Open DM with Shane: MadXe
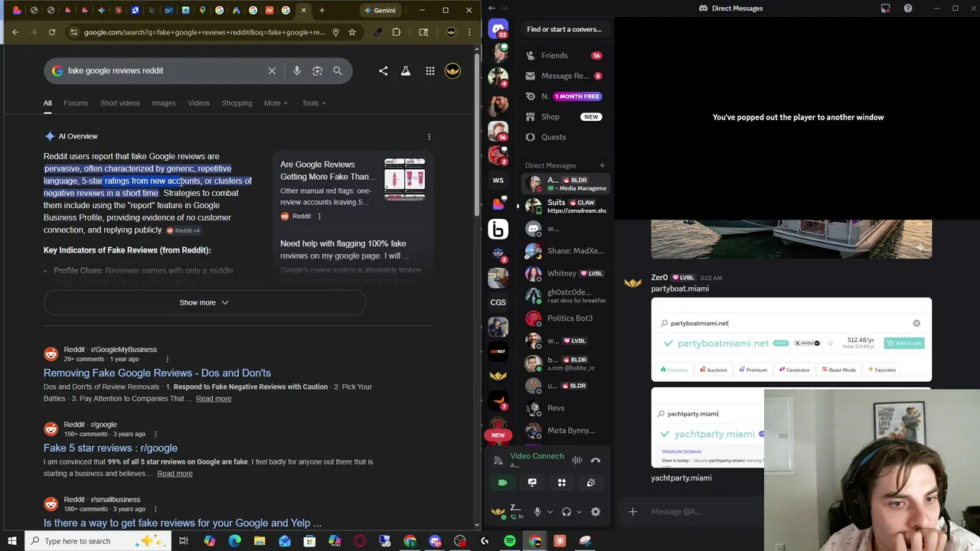This screenshot has height=551, width=980. (x=564, y=251)
